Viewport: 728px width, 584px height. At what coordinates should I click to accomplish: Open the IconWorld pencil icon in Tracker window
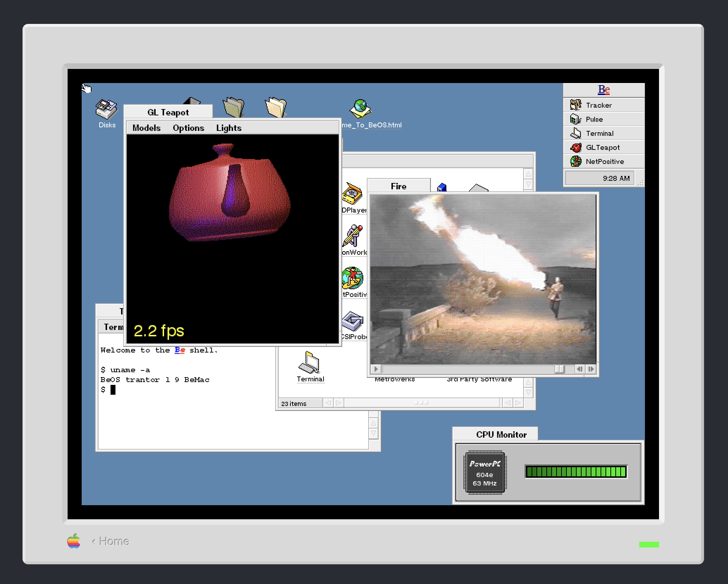coord(352,236)
